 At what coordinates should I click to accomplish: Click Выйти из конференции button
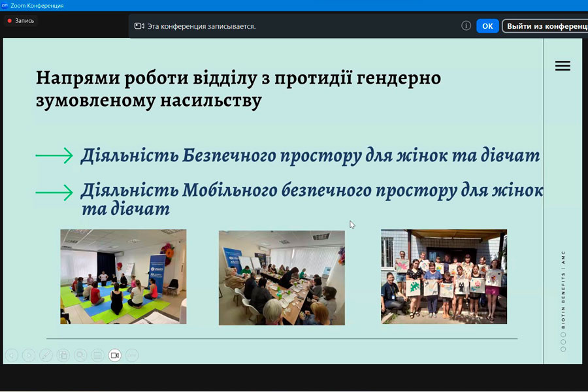(545, 26)
